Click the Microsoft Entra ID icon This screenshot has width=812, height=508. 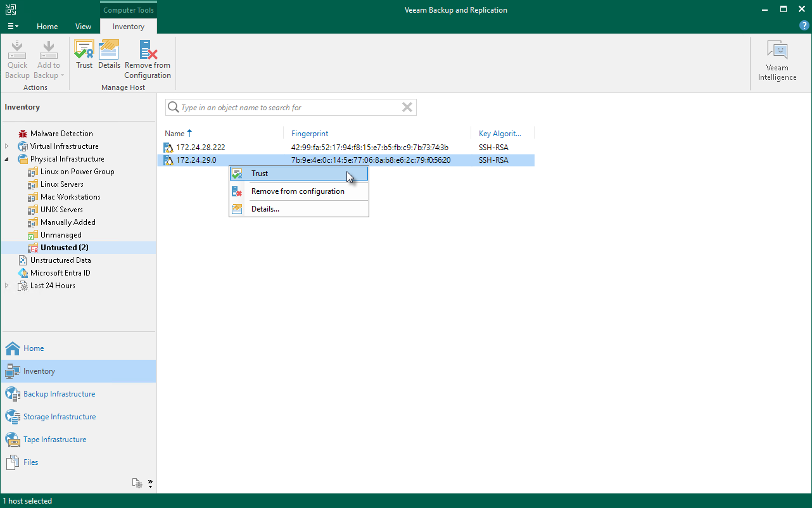(23, 273)
